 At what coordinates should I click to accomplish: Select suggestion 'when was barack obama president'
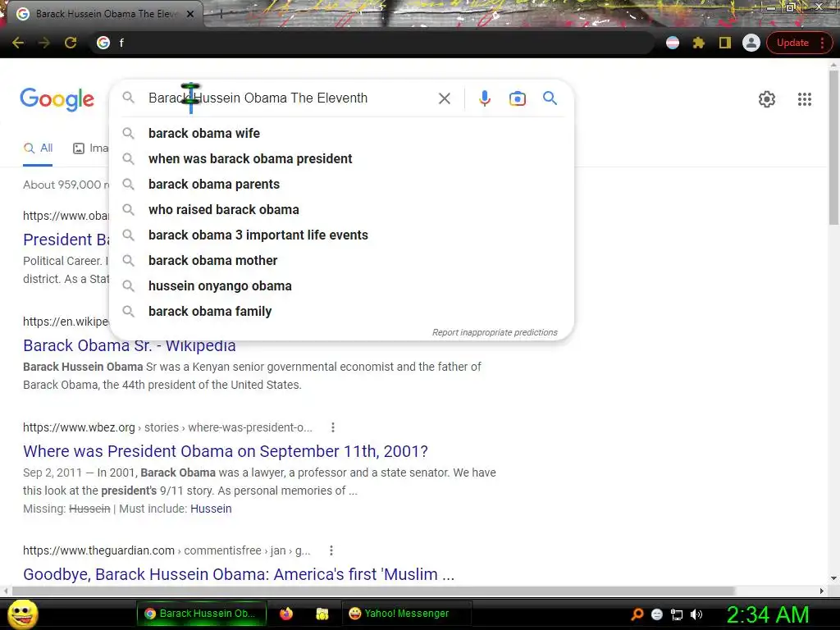click(x=342, y=158)
